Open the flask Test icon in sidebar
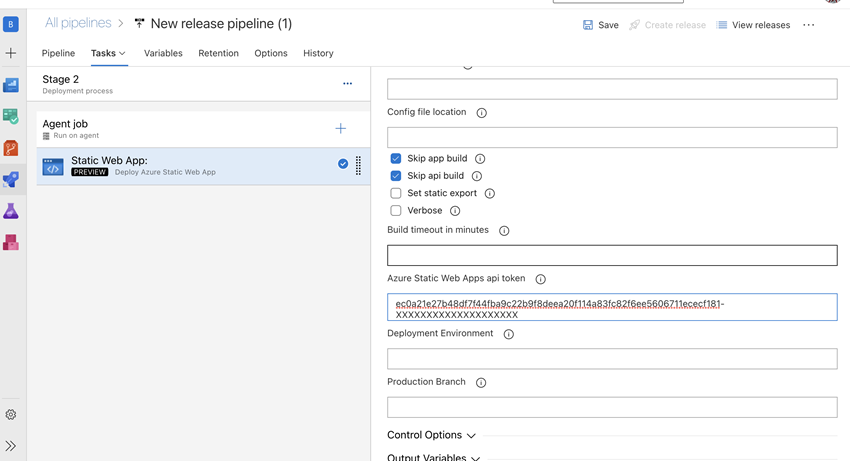This screenshot has height=461, width=850. coord(11,211)
